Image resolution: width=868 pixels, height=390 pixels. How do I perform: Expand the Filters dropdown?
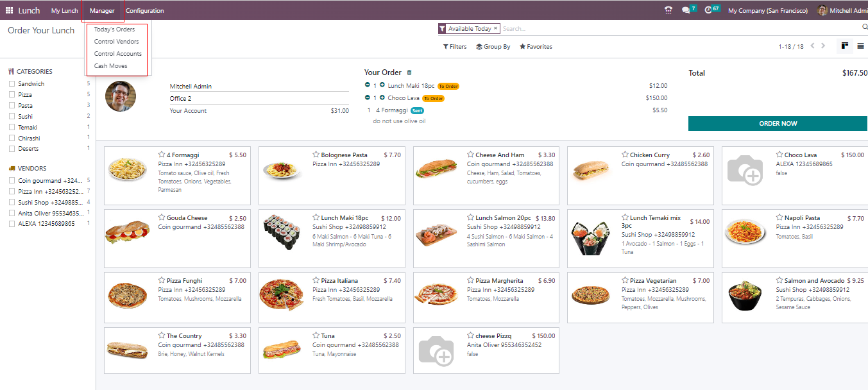[x=455, y=47]
